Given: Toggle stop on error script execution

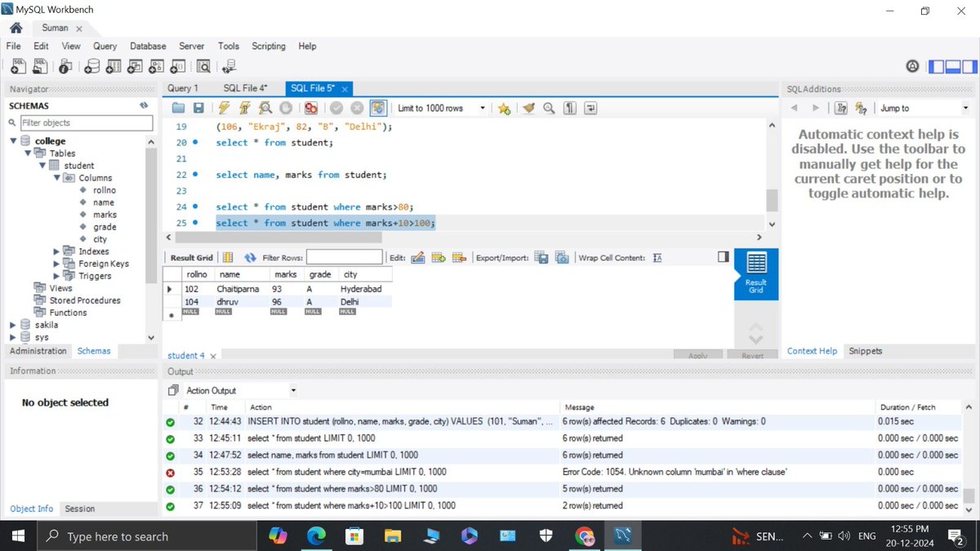Looking at the screenshot, I should [x=310, y=108].
